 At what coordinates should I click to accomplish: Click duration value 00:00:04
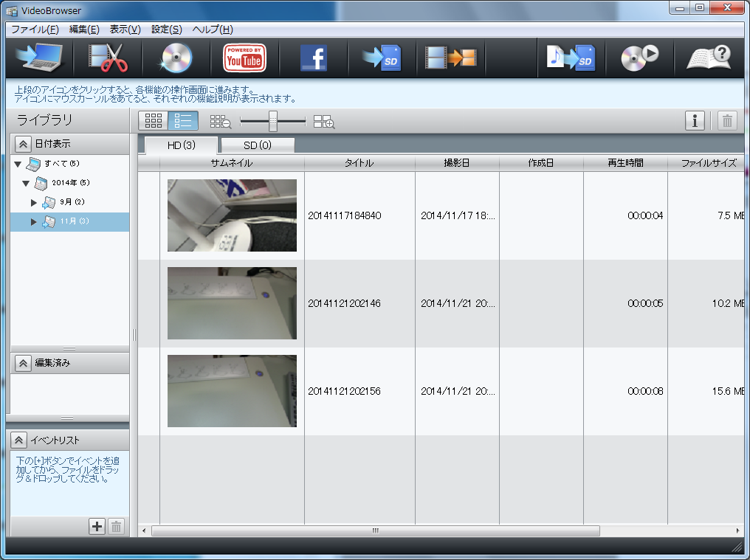click(645, 215)
